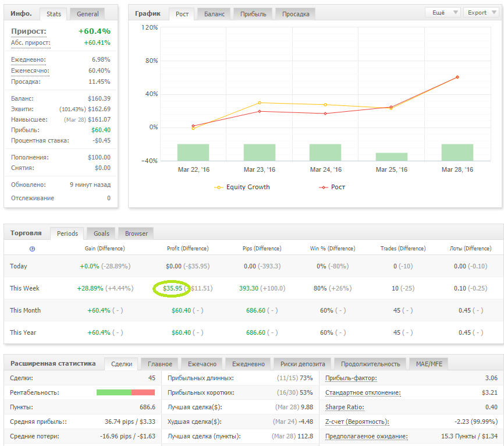
Task: Open the Export dropdown
Action: [481, 13]
